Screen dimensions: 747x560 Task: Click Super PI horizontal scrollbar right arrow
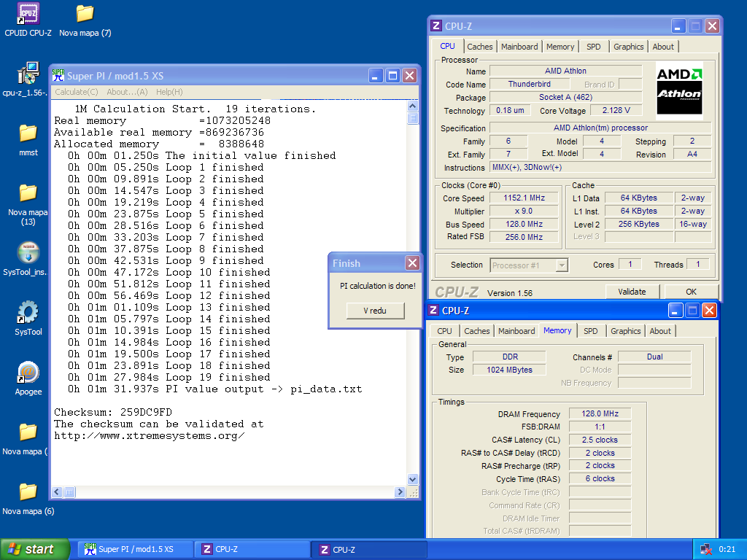click(400, 492)
